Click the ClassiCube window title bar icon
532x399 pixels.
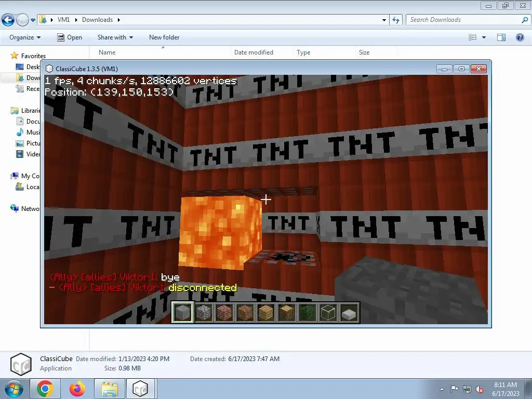tap(49, 69)
